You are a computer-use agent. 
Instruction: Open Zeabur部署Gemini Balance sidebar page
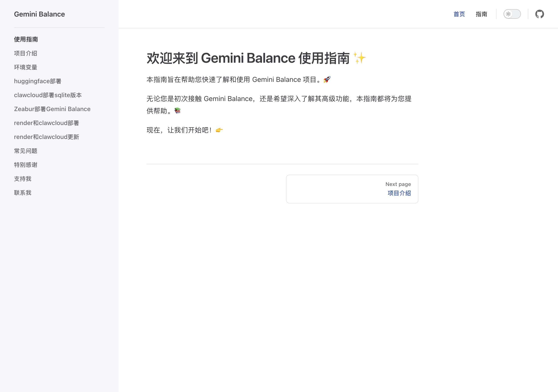(52, 109)
